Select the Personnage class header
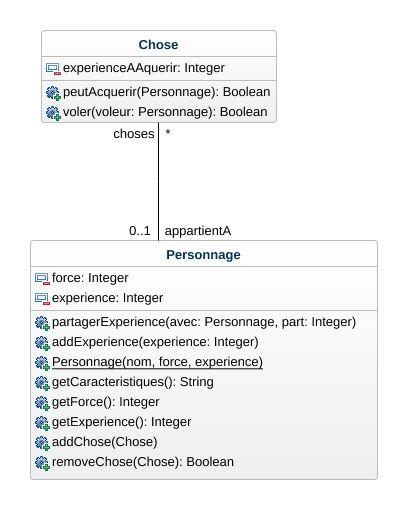The image size is (407, 509). 203,255
